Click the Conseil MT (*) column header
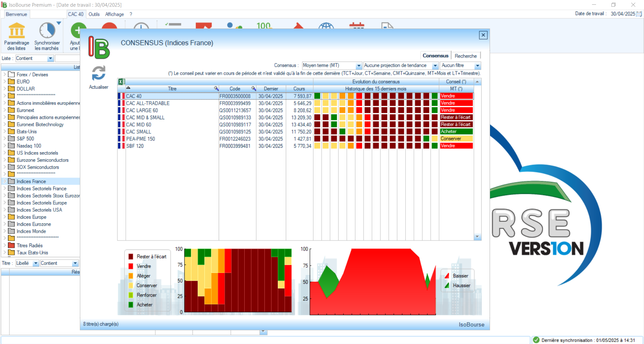The width and height of the screenshot is (644, 344). coord(456,88)
